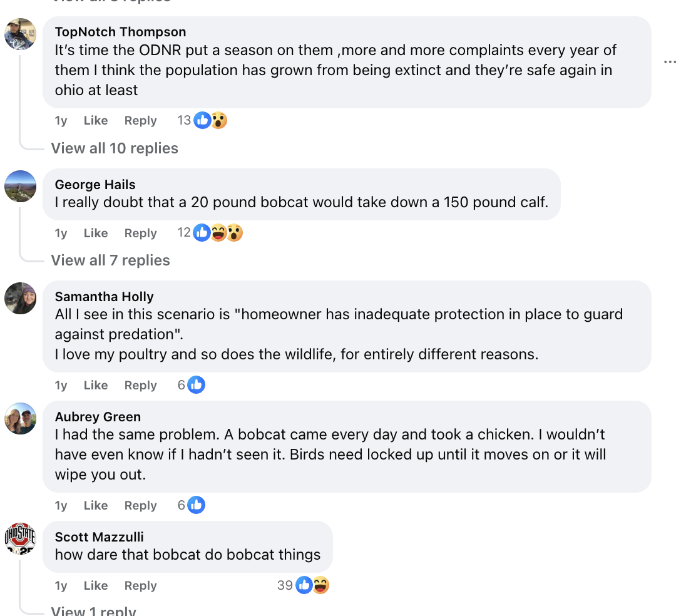Click Aubrey Green's profile photo
The height and width of the screenshot is (616, 676).
pos(20,419)
